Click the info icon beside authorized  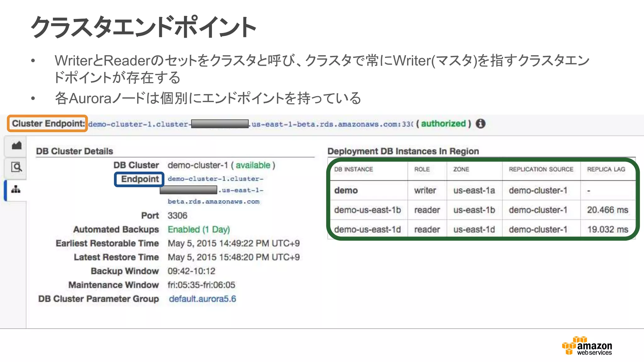[480, 124]
